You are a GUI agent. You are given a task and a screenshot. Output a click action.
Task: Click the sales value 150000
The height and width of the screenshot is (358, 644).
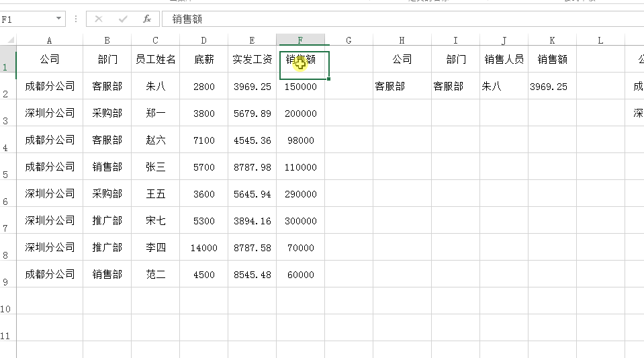pos(301,87)
